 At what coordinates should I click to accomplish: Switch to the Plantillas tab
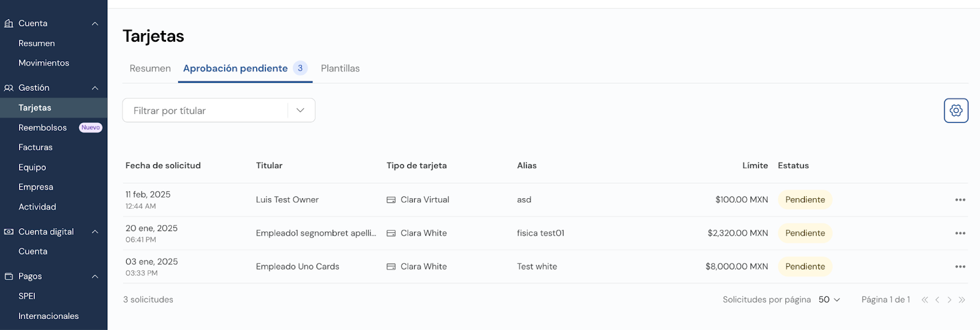click(340, 69)
